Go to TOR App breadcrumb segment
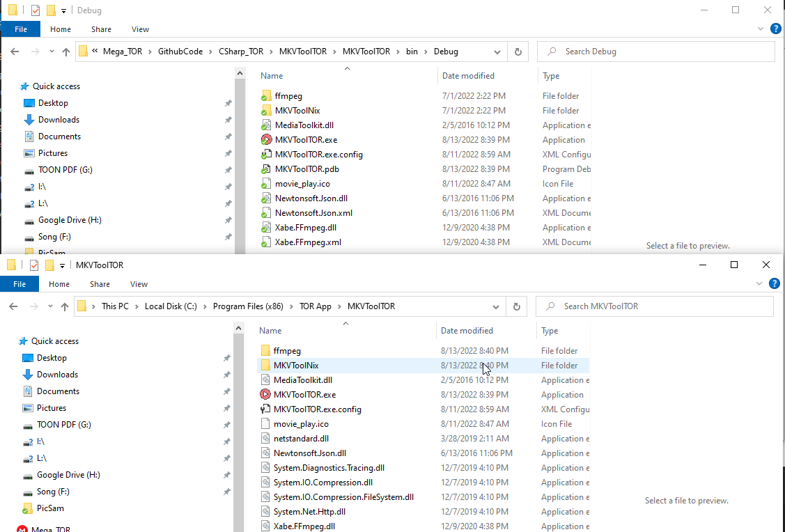 tap(316, 306)
